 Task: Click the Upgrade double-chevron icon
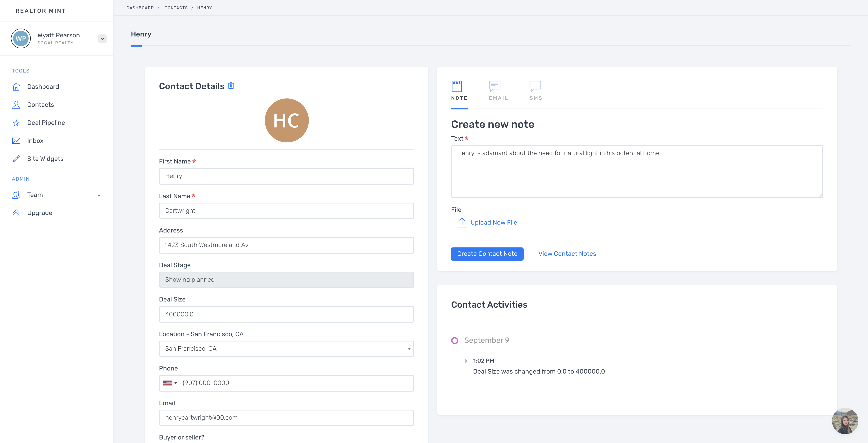[16, 212]
